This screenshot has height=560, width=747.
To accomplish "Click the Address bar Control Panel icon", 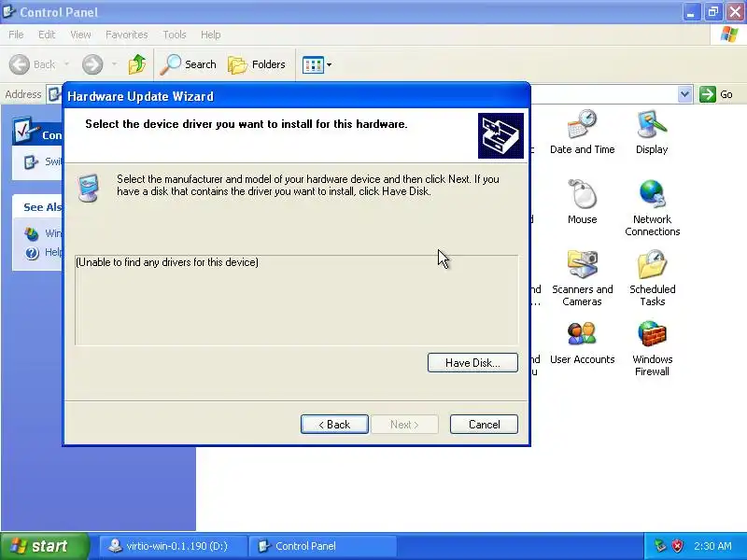I will click(54, 94).
